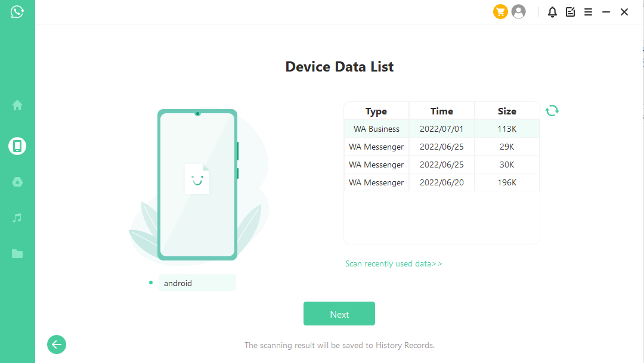Screen dimensions: 644x363
Task: Click the back arrow button
Action: 57,345
